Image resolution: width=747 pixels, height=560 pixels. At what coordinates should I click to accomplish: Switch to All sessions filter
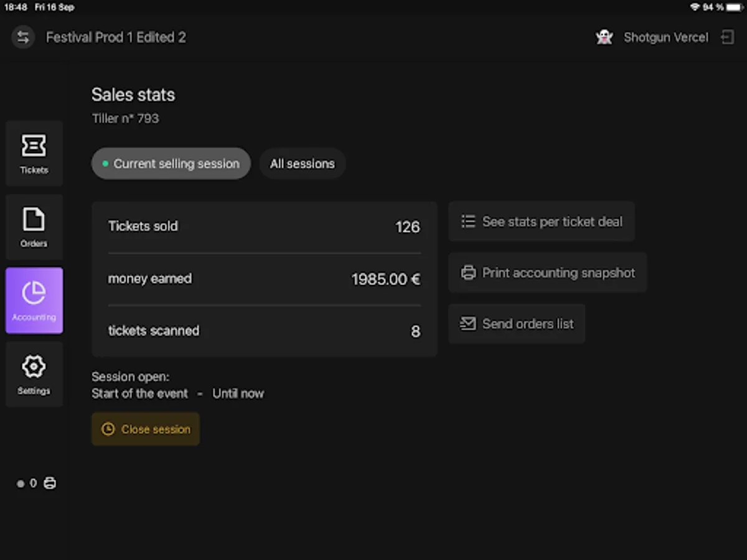click(302, 164)
